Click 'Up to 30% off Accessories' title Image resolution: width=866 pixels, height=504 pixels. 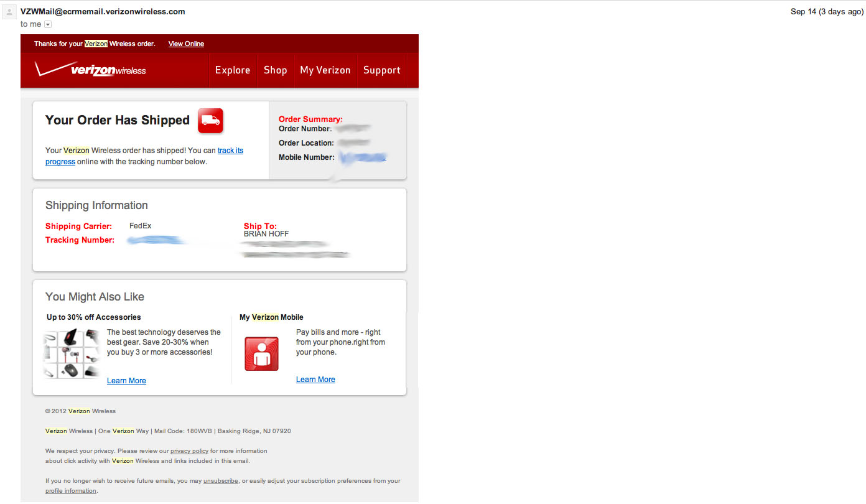(x=94, y=317)
